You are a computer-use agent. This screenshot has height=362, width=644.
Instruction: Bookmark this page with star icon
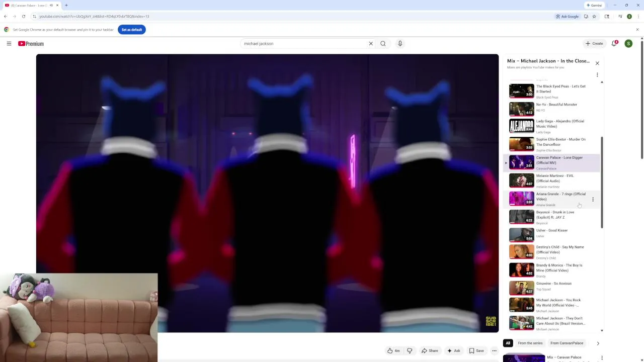pyautogui.click(x=594, y=17)
